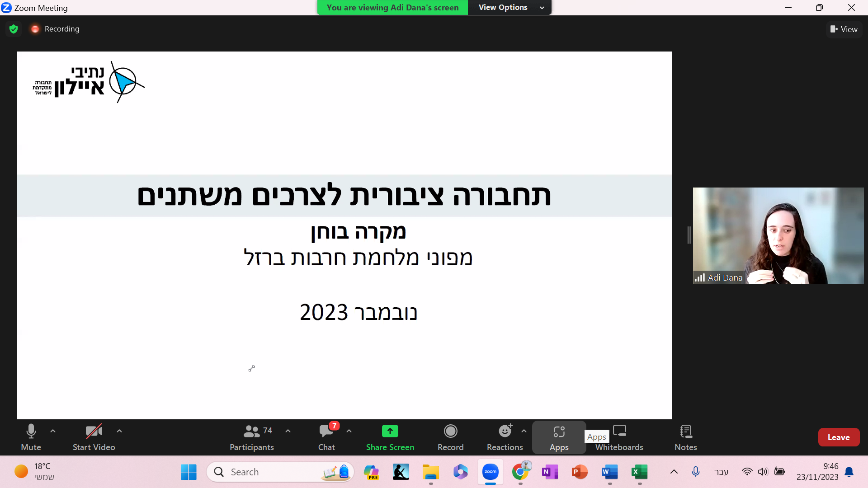Expand the caret next to Participants
The image size is (868, 488).
coord(288,431)
